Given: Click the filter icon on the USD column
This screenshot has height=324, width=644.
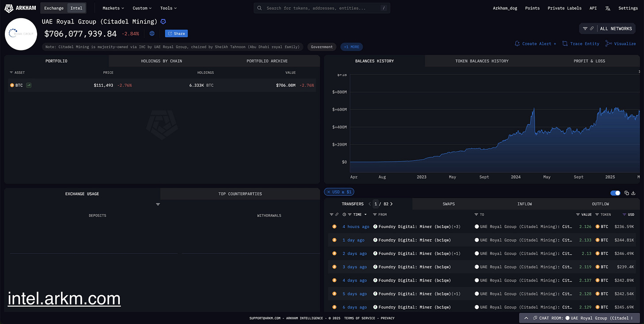Looking at the screenshot, I should [x=625, y=214].
